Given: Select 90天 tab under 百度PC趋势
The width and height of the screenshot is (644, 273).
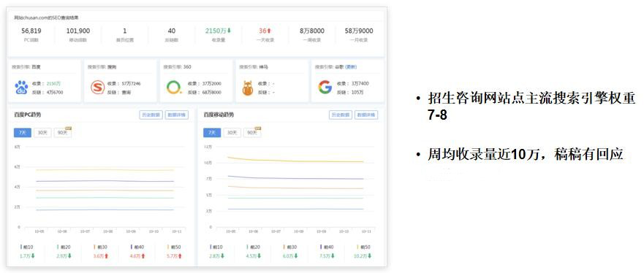Looking at the screenshot, I should click(x=63, y=132).
